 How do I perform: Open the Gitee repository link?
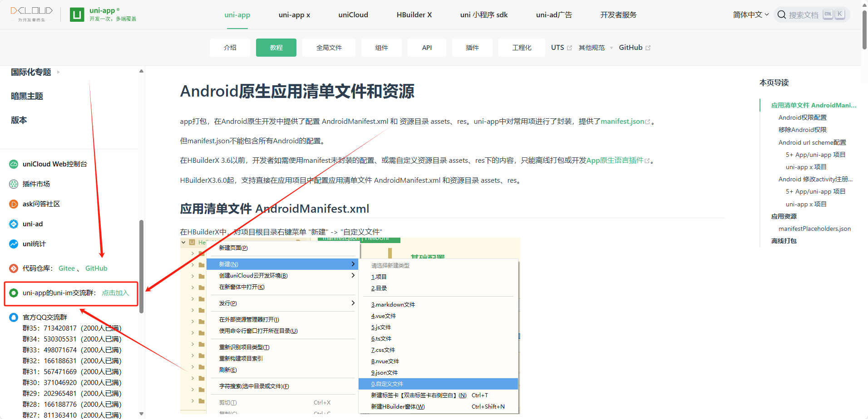click(x=67, y=268)
